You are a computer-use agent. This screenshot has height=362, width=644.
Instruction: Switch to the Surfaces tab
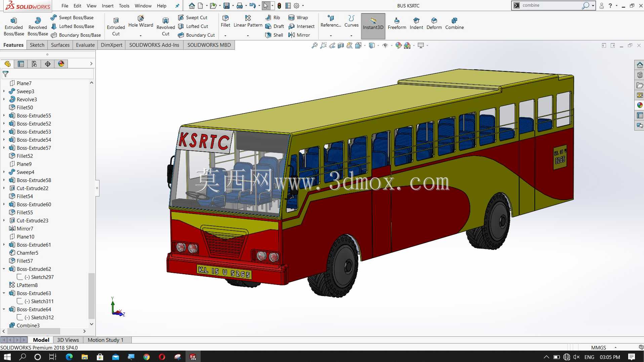(60, 45)
